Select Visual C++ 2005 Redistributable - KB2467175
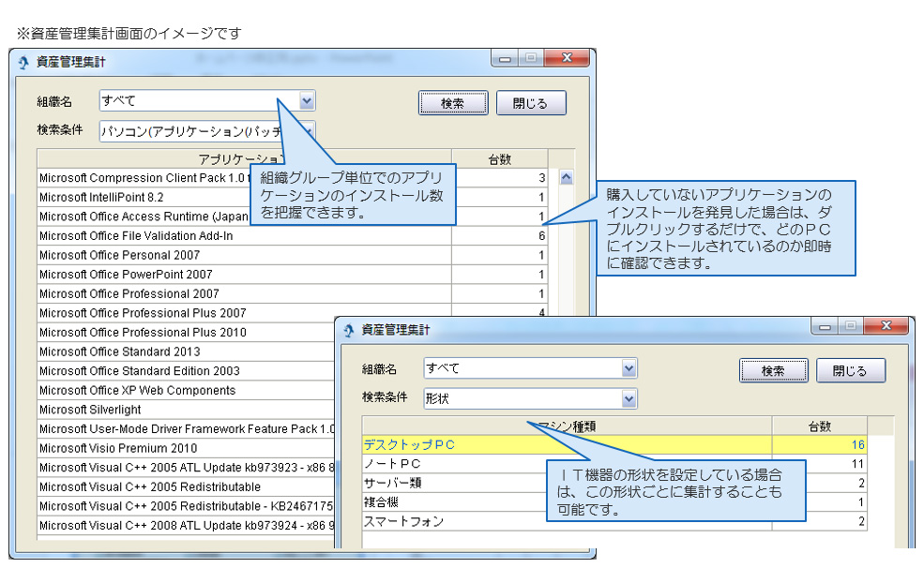This screenshot has height=583, width=924. (187, 506)
